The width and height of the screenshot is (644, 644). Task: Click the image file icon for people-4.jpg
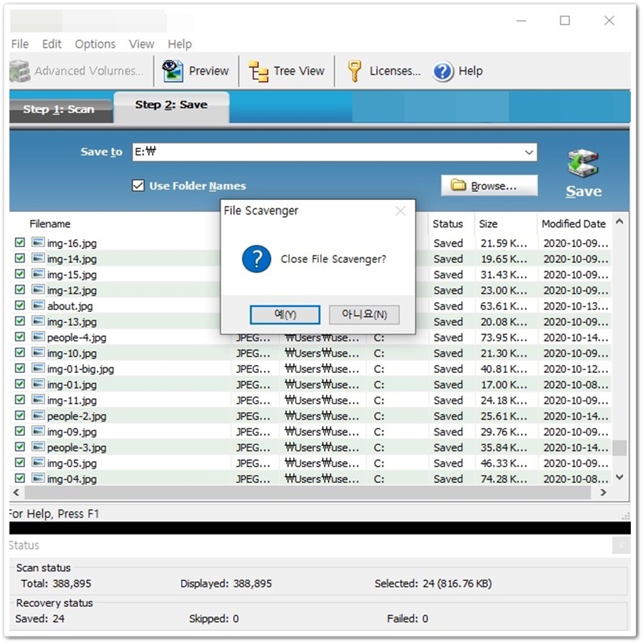[x=38, y=337]
